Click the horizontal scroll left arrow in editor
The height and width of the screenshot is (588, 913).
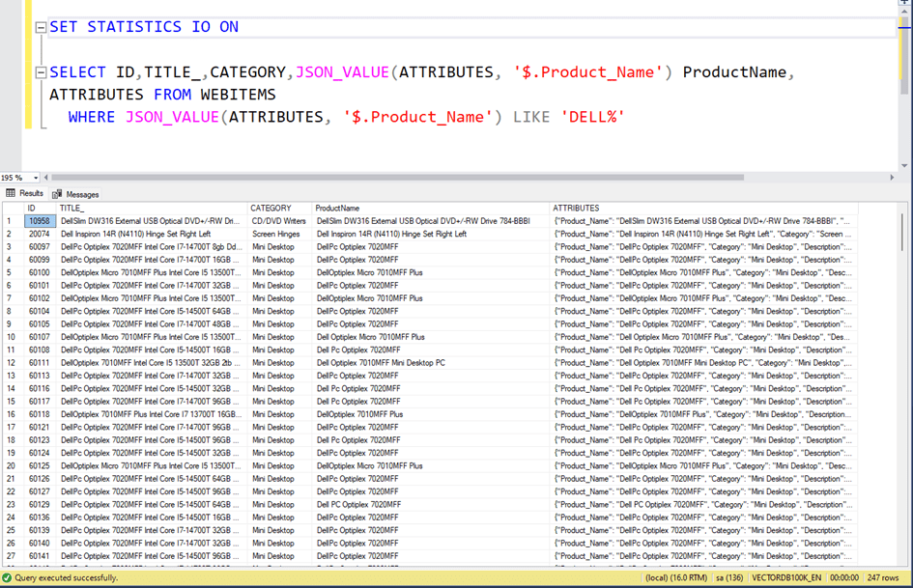[x=46, y=178]
